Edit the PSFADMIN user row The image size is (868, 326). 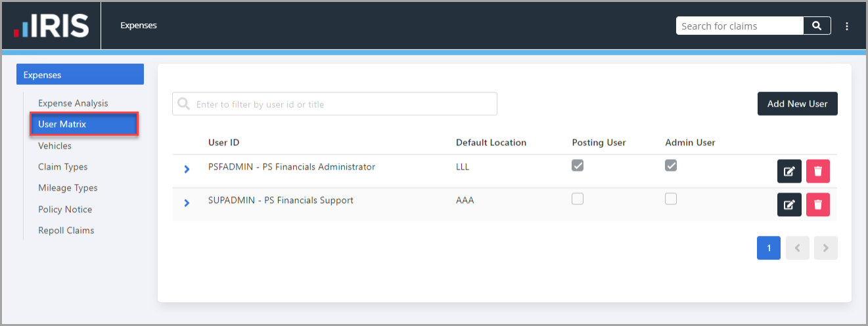789,171
